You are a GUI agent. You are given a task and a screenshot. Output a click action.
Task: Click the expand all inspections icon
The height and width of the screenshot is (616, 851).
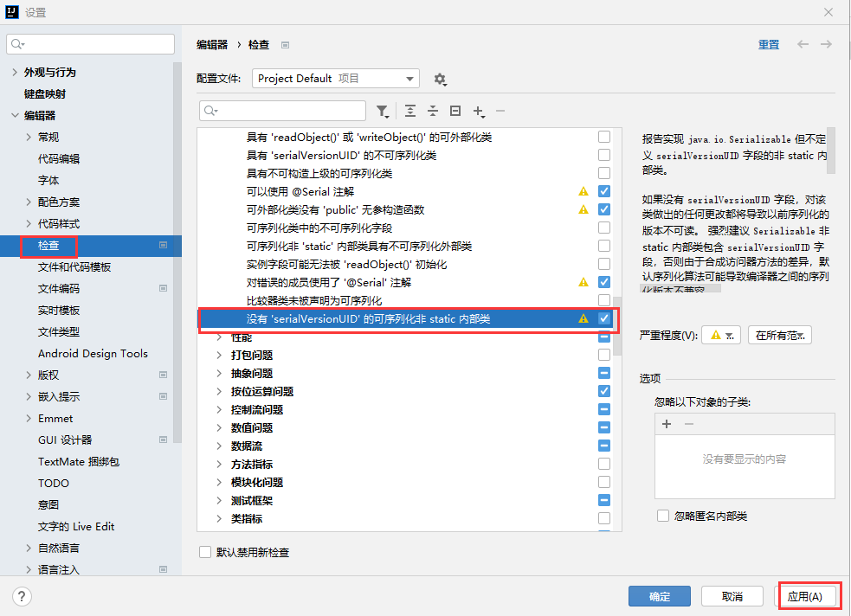[409, 111]
